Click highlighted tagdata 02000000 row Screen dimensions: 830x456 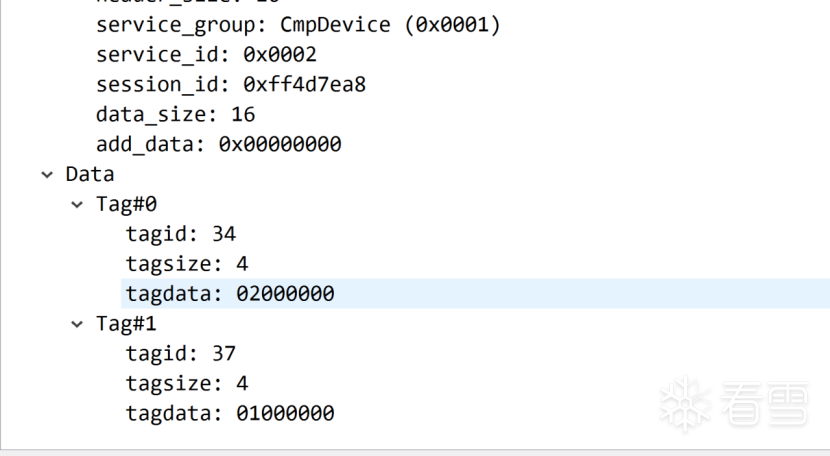pyautogui.click(x=230, y=294)
